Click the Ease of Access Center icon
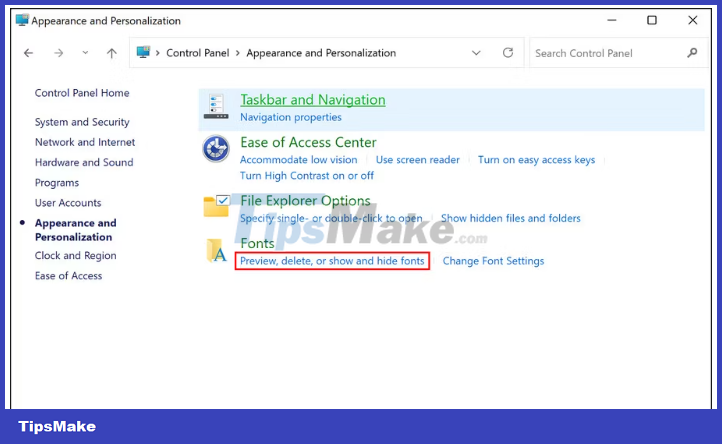This screenshot has width=722, height=444. click(216, 148)
